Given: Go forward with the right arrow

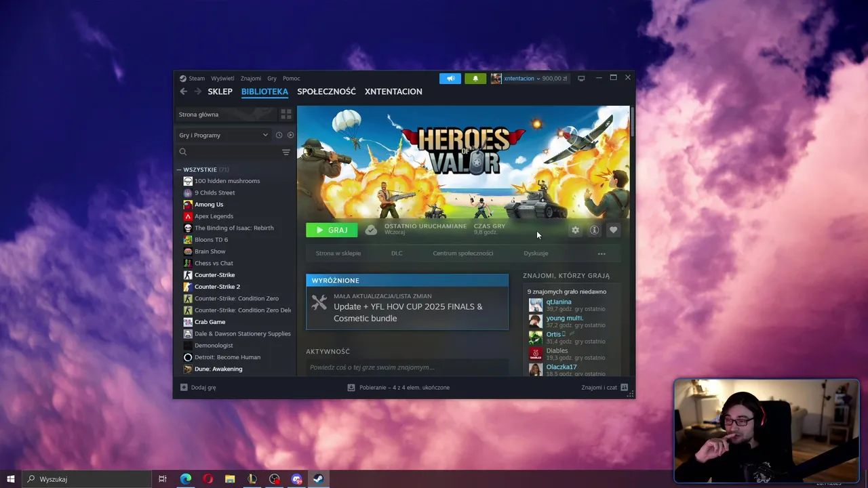Looking at the screenshot, I should [x=198, y=91].
